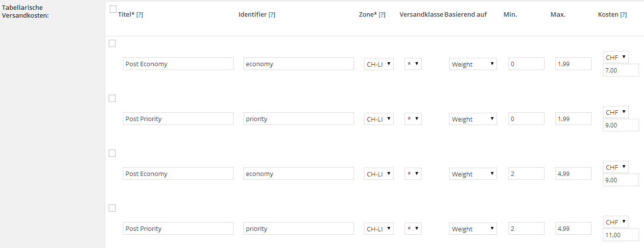The height and width of the screenshot is (248, 644).
Task: Expand the Versandklasse dropdown in first row
Action: (413, 64)
